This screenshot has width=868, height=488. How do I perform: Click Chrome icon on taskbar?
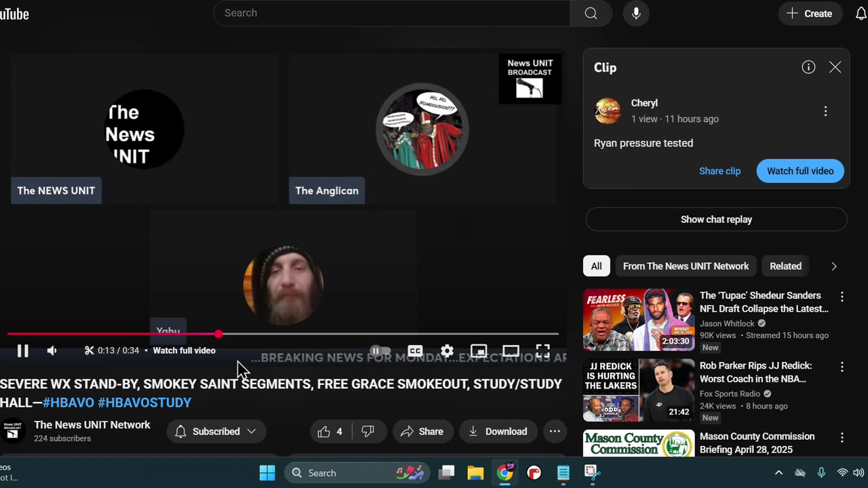coord(505,472)
